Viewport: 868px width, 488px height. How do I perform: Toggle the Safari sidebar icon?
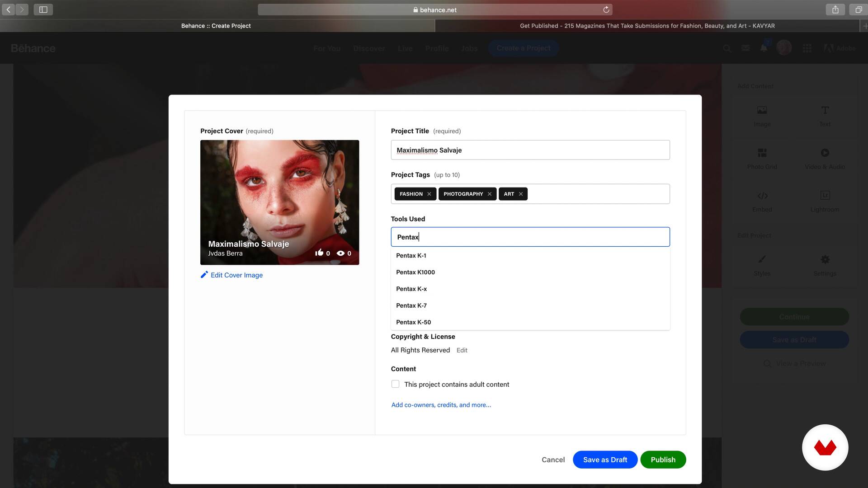pos(43,9)
